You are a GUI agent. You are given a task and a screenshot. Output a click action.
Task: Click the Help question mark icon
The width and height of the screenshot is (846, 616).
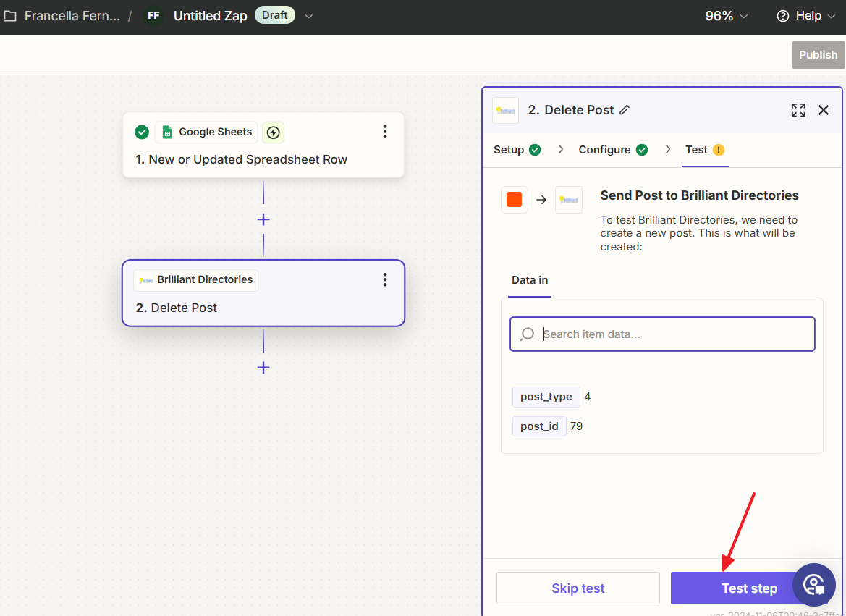[x=782, y=16]
